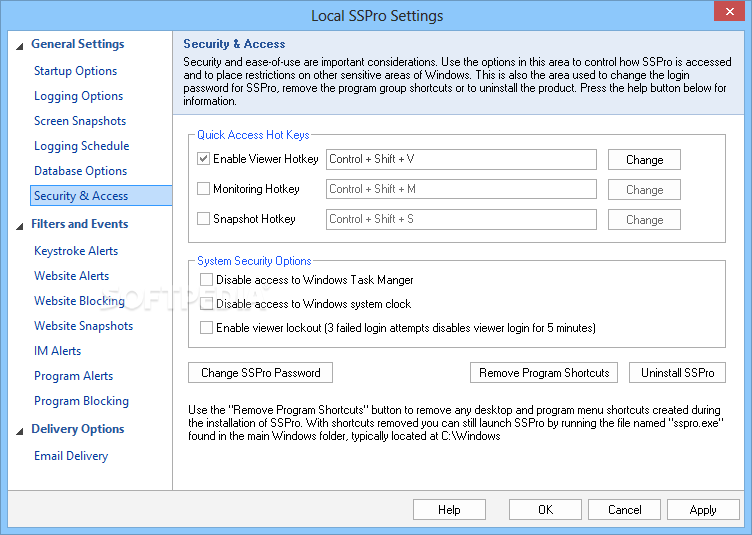
Task: Enable the Snapshot Hotkey checkbox
Action: coord(203,219)
